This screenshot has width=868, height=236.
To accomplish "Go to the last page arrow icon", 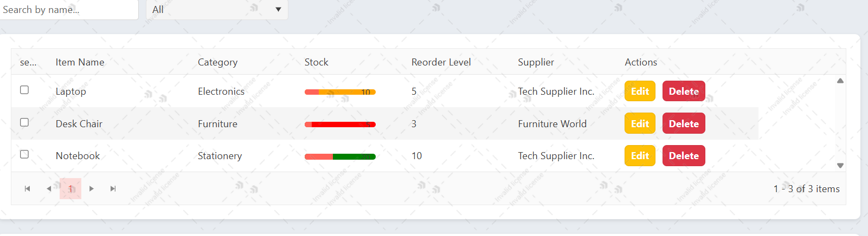I will point(113,189).
